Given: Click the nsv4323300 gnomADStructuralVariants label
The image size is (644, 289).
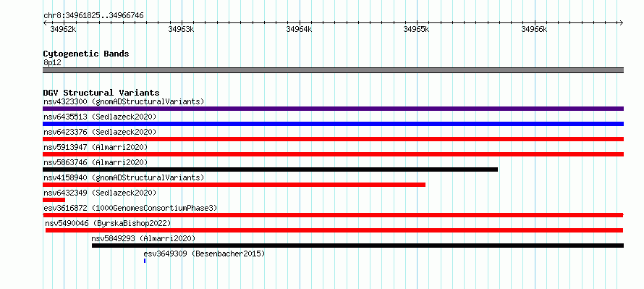Looking at the screenshot, I should coord(124,101).
